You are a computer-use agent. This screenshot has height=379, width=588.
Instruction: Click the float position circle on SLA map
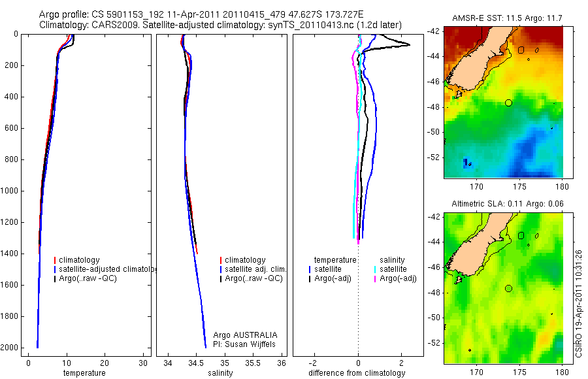point(508,289)
